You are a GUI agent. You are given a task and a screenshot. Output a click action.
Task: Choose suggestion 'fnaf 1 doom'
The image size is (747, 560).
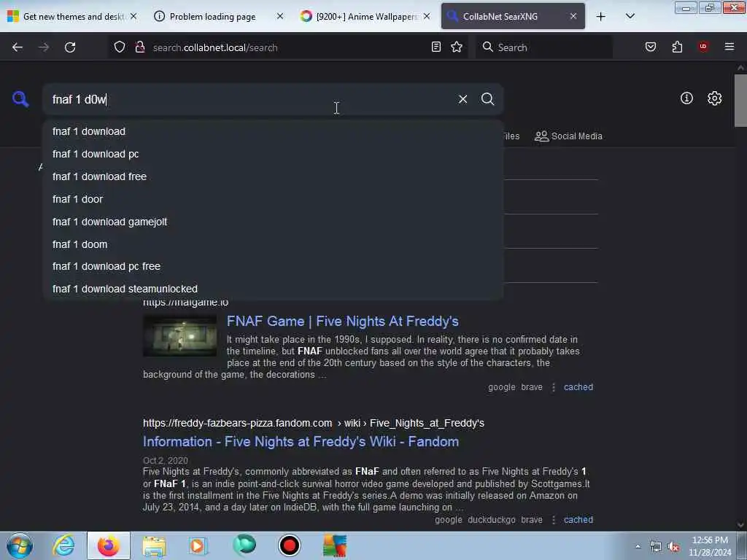[273, 244]
